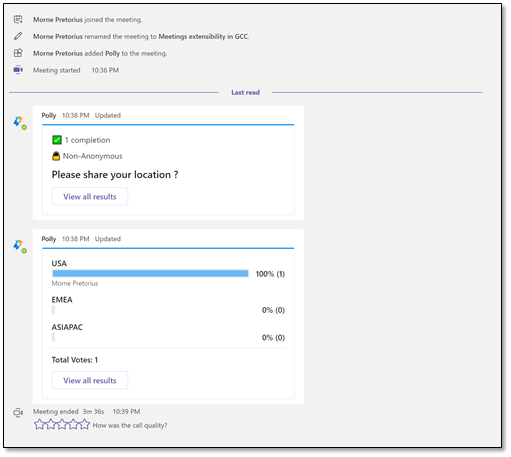511x457 pixels.
Task: Click 'Total Votes: 1' text
Action: click(x=75, y=360)
